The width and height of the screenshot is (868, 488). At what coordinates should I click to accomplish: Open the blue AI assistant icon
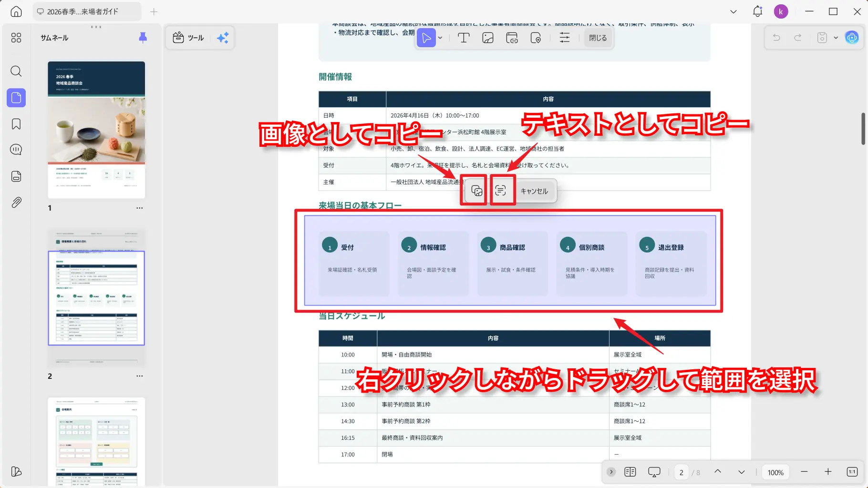click(x=852, y=38)
